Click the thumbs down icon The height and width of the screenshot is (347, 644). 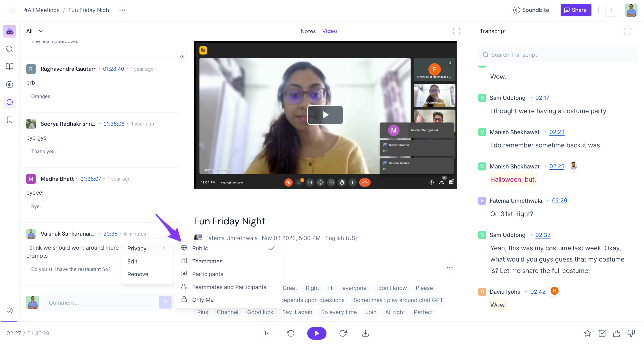(631, 333)
